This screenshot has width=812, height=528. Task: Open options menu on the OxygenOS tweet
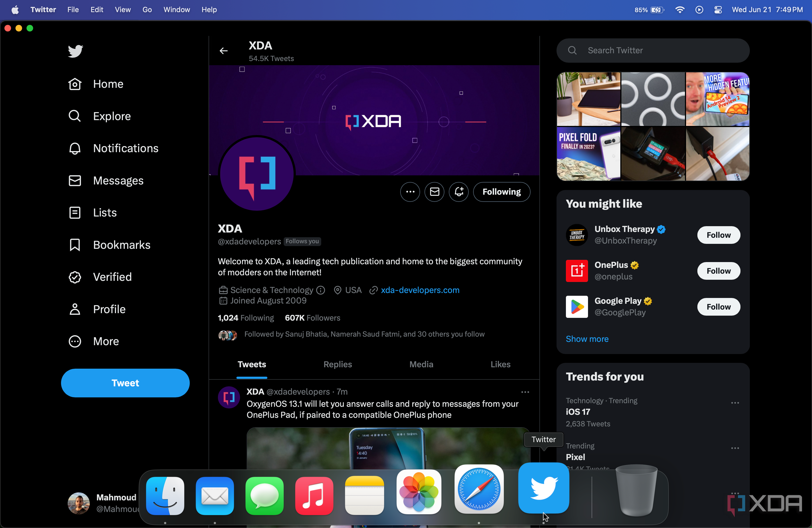click(x=525, y=392)
